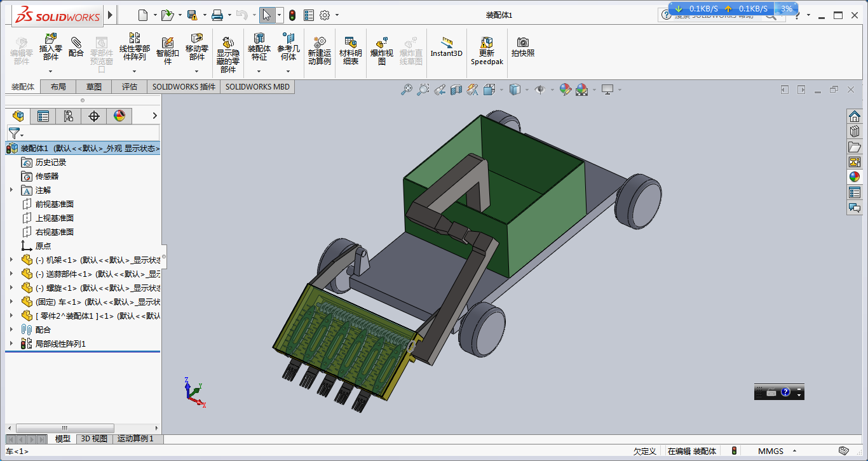The image size is (868, 461).
Task: Expand the 注解 tree node
Action: (x=11, y=190)
